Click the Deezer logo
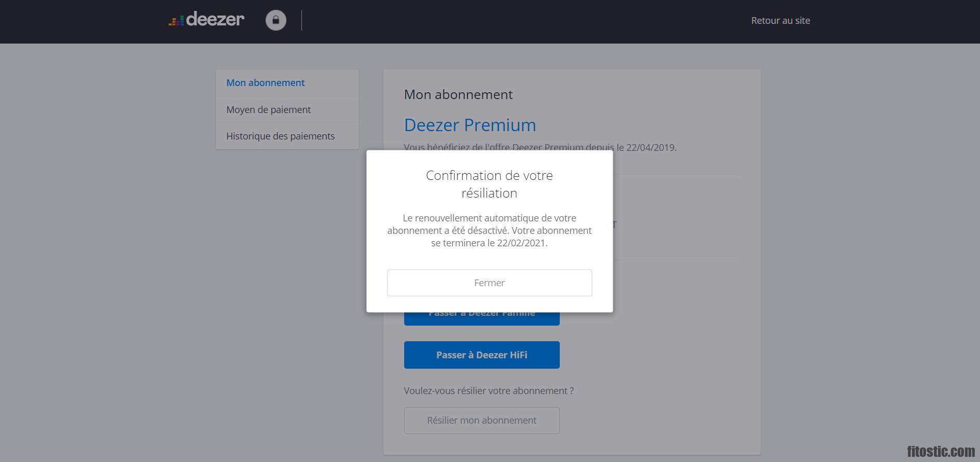The width and height of the screenshot is (980, 462). tap(206, 20)
